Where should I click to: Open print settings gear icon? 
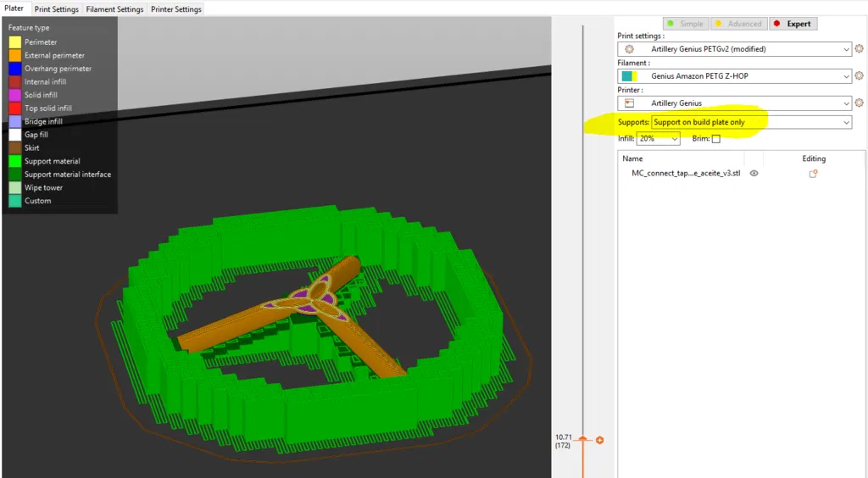860,48
